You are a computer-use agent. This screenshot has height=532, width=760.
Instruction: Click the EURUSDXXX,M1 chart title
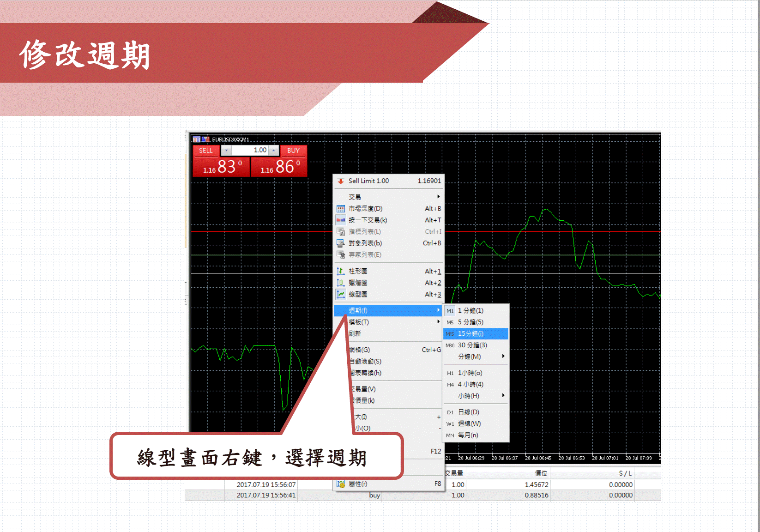(230, 139)
